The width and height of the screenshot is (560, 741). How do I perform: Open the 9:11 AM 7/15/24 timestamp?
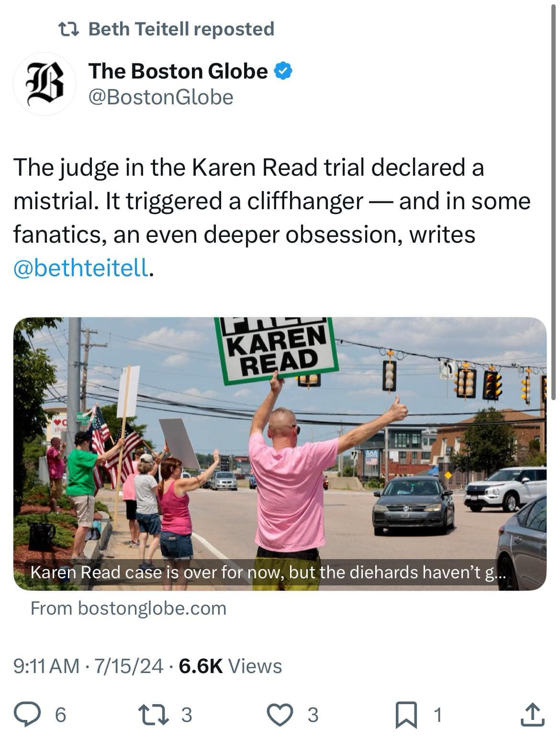[x=89, y=666]
